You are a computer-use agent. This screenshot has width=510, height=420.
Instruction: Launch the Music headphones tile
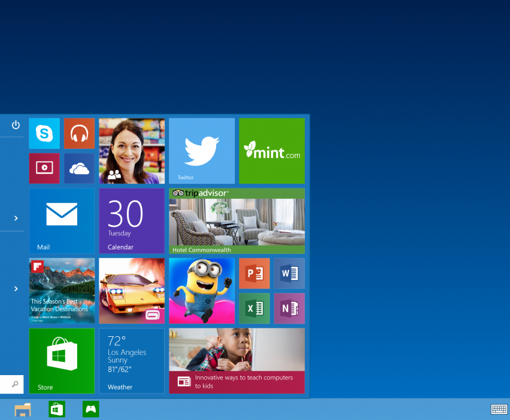79,133
